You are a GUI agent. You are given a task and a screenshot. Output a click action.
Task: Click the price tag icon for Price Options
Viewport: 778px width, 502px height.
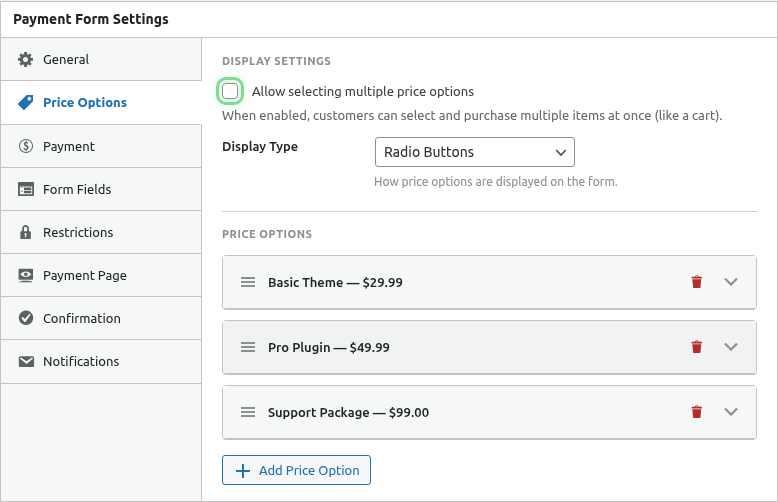[x=25, y=102]
